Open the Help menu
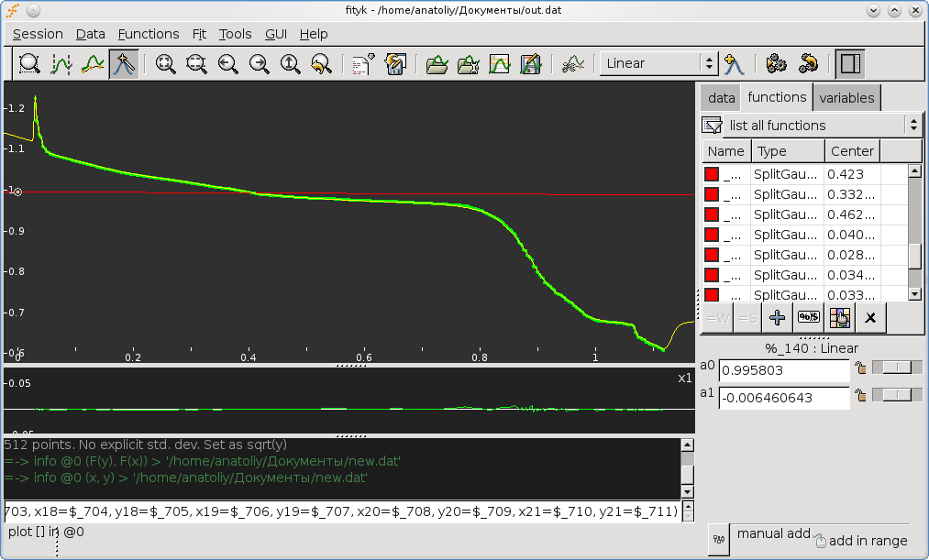 (x=314, y=34)
